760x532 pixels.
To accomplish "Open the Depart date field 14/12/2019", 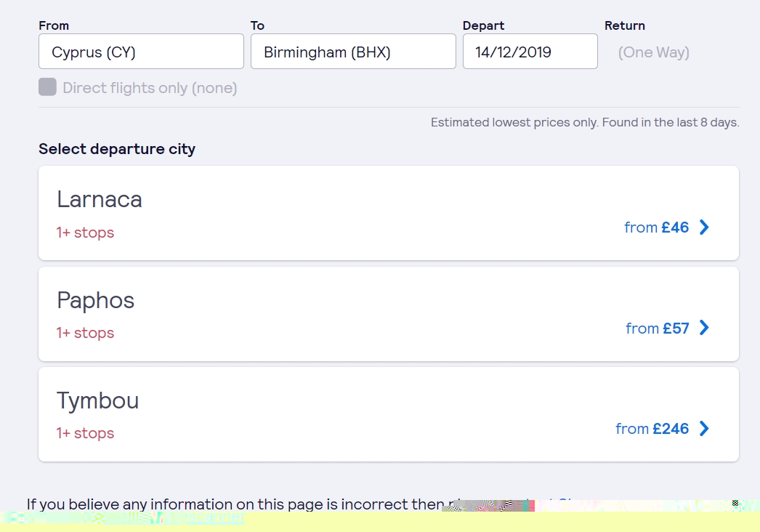I will point(530,52).
